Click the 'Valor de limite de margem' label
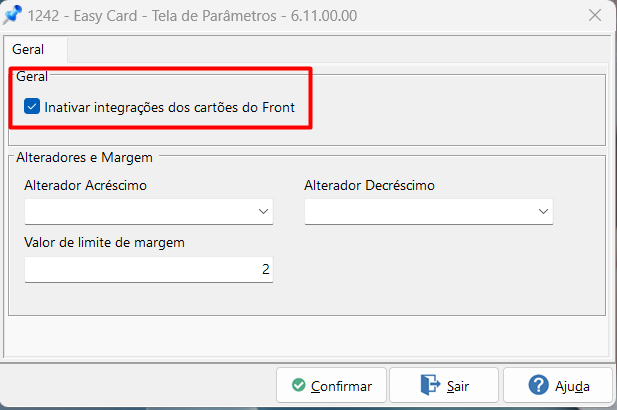The image size is (617, 410). 105,242
